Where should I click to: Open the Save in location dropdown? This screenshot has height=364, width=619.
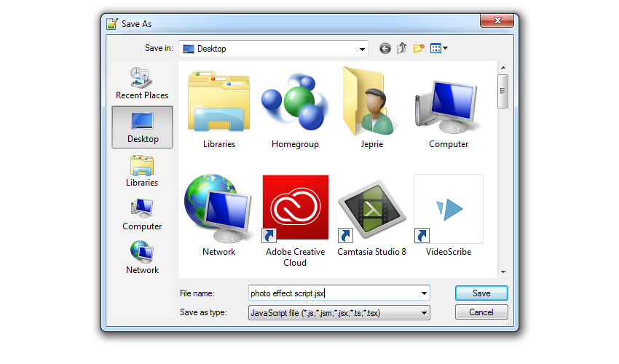pos(273,49)
